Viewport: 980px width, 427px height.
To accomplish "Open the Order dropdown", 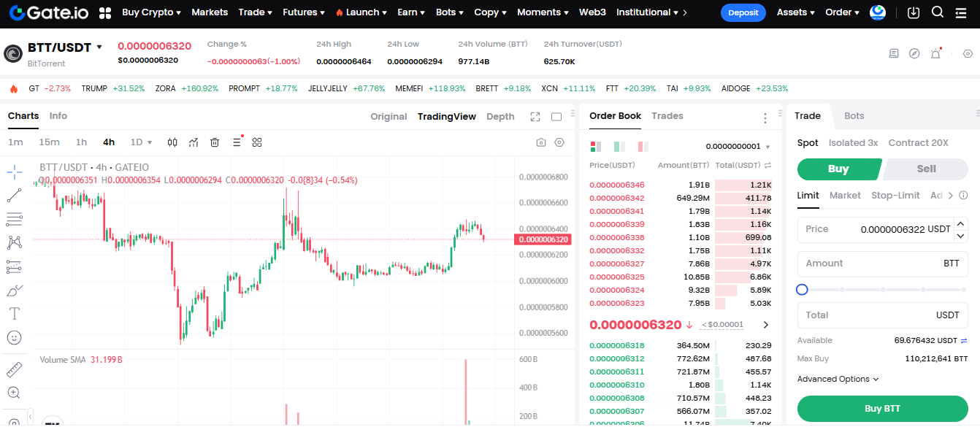I will [842, 12].
